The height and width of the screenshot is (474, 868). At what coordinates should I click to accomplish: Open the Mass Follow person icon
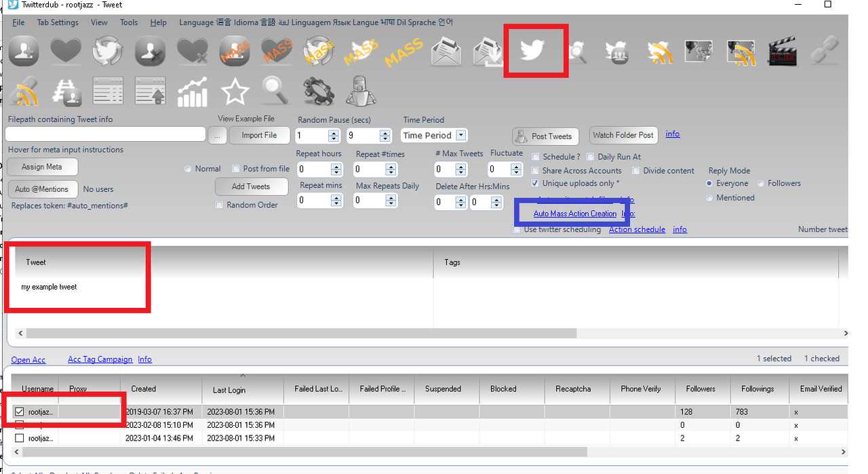[x=235, y=50]
